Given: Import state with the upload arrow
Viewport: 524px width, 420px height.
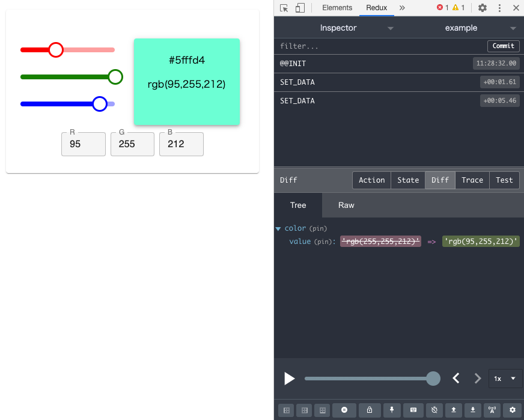Looking at the screenshot, I should [x=454, y=410].
